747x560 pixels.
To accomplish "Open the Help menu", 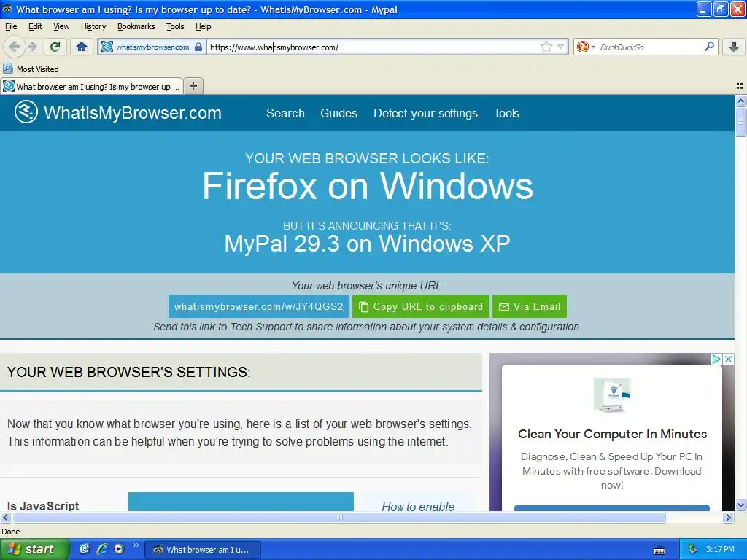I will pos(204,26).
